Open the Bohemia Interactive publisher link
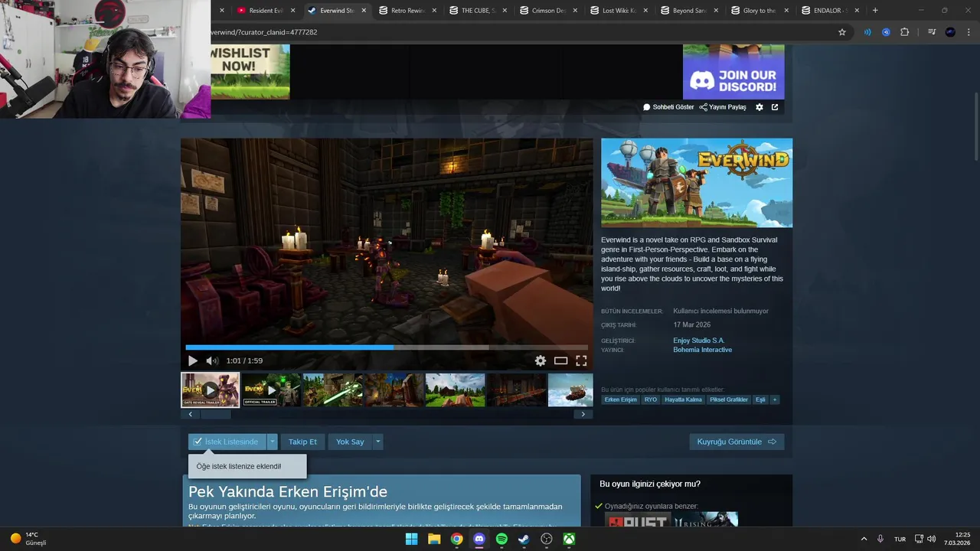Viewport: 980px width, 551px height. tap(702, 350)
